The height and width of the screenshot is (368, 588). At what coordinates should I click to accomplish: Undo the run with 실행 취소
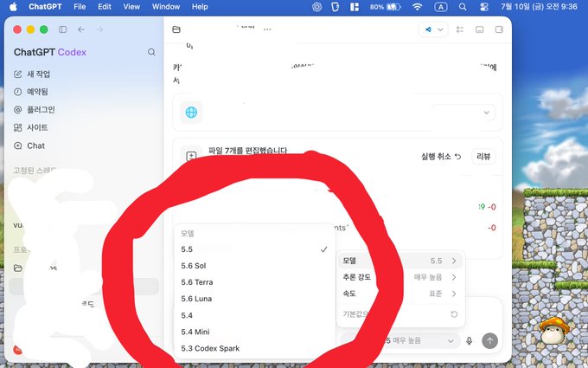pos(441,156)
